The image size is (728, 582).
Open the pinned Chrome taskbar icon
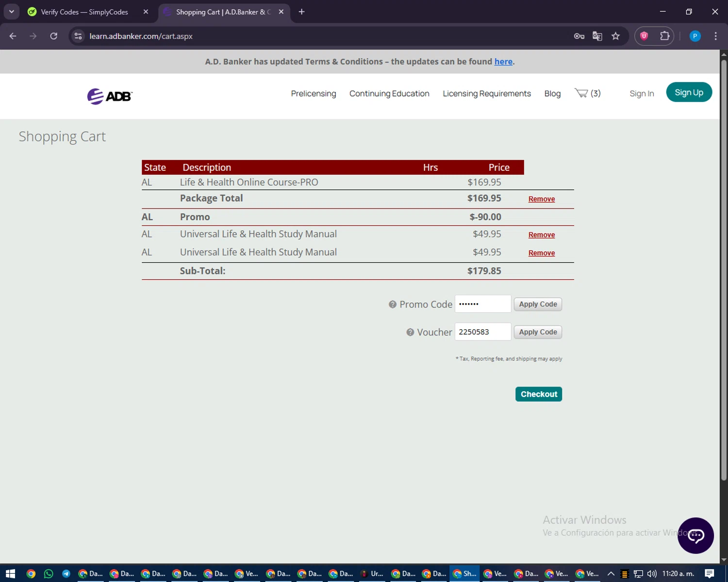pos(31,574)
